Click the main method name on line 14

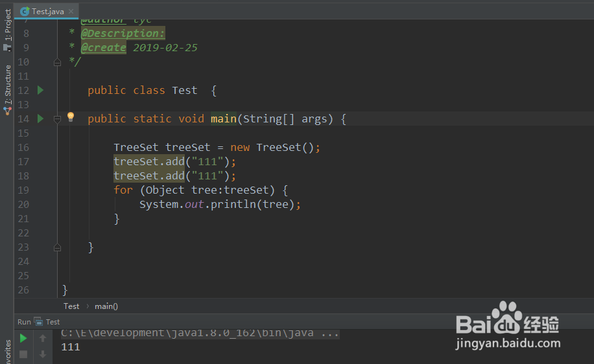point(224,119)
